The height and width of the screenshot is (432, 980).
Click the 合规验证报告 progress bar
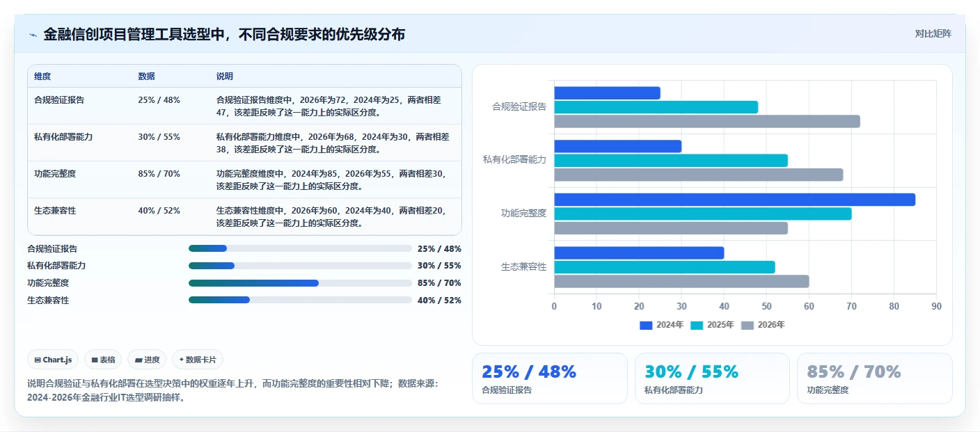pyautogui.click(x=300, y=248)
